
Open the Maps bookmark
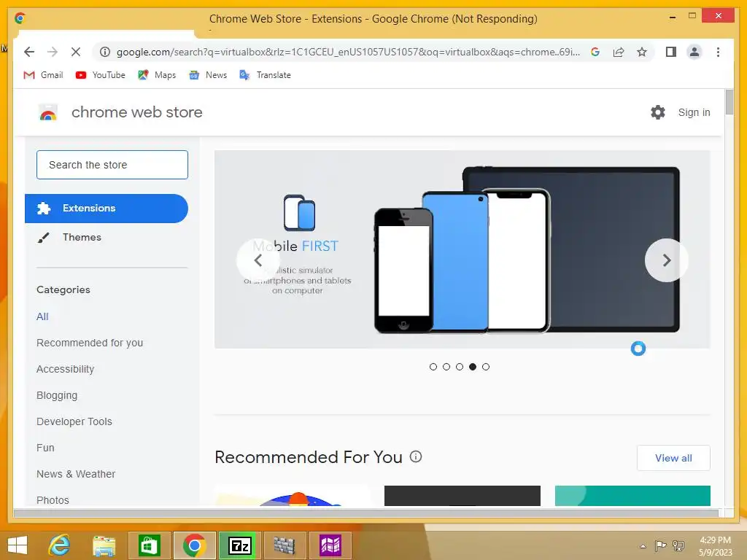point(157,75)
